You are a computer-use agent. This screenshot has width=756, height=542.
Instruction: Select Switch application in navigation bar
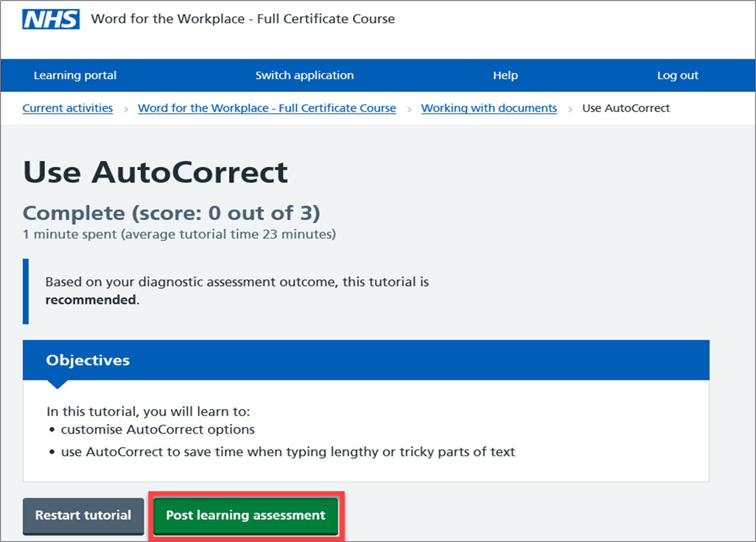[304, 75]
